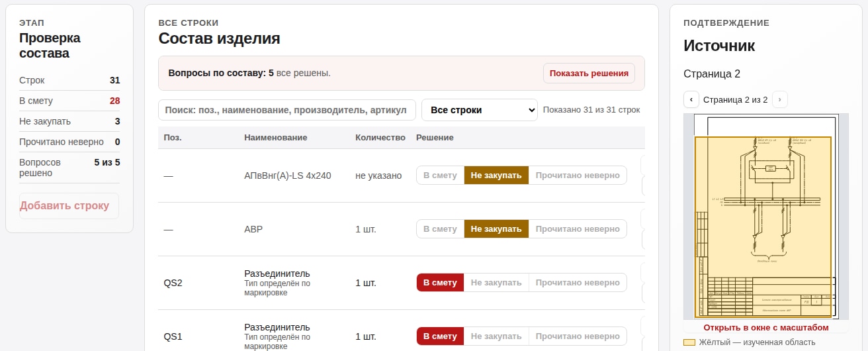
Task: Click the yellow Жёлтый legend swatch
Action: click(x=689, y=343)
